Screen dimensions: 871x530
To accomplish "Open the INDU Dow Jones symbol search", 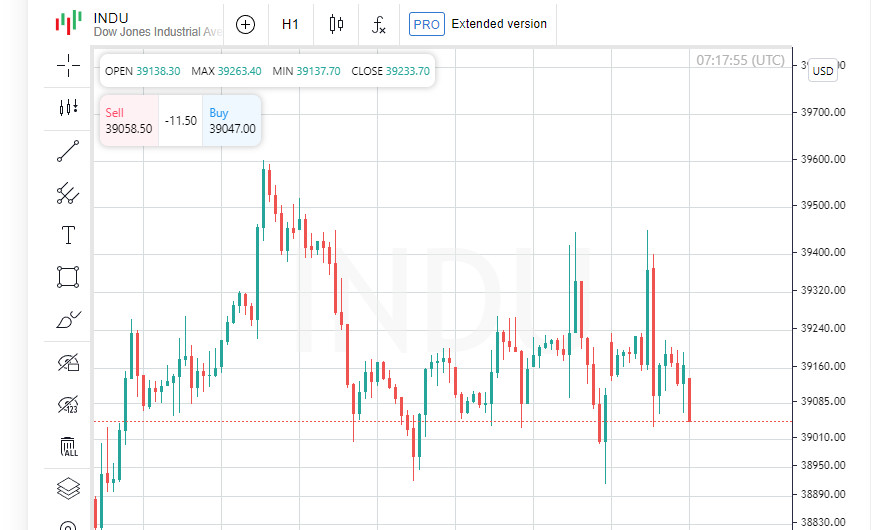I will (157, 25).
